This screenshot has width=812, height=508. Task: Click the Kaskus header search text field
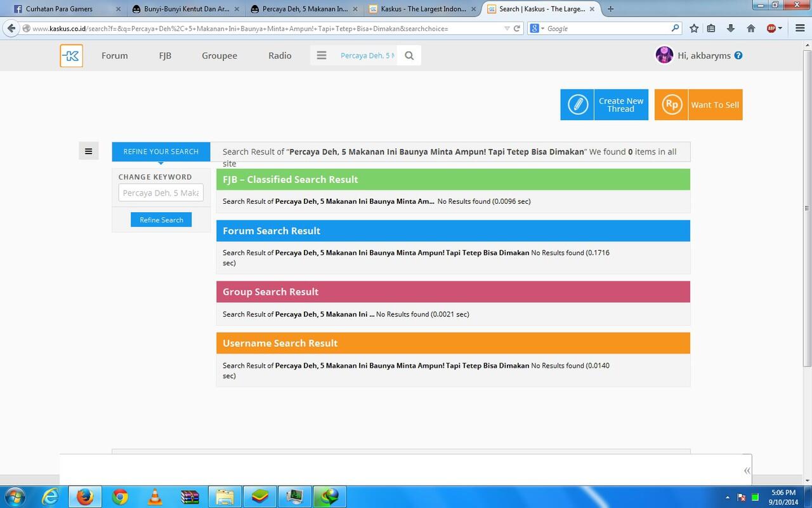367,56
